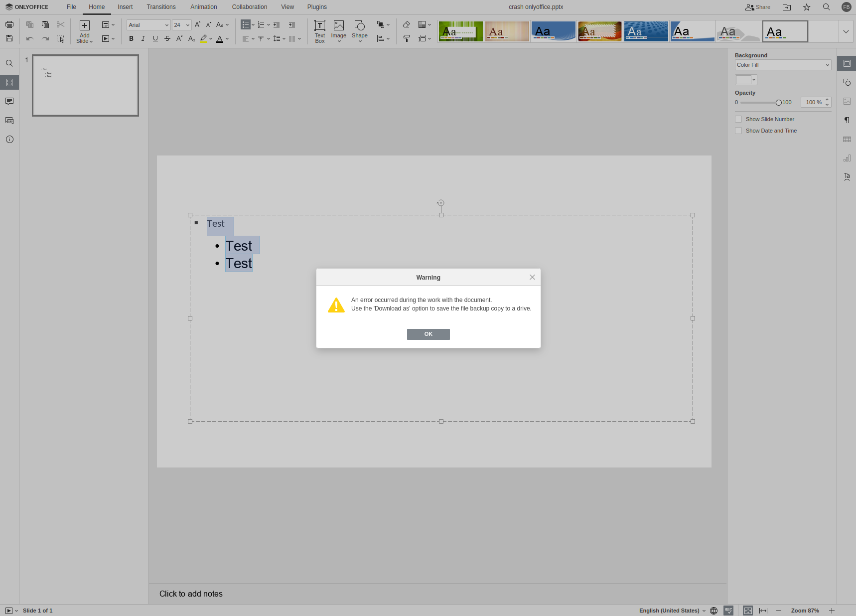
Task: Click Share at the top right
Action: tap(758, 7)
